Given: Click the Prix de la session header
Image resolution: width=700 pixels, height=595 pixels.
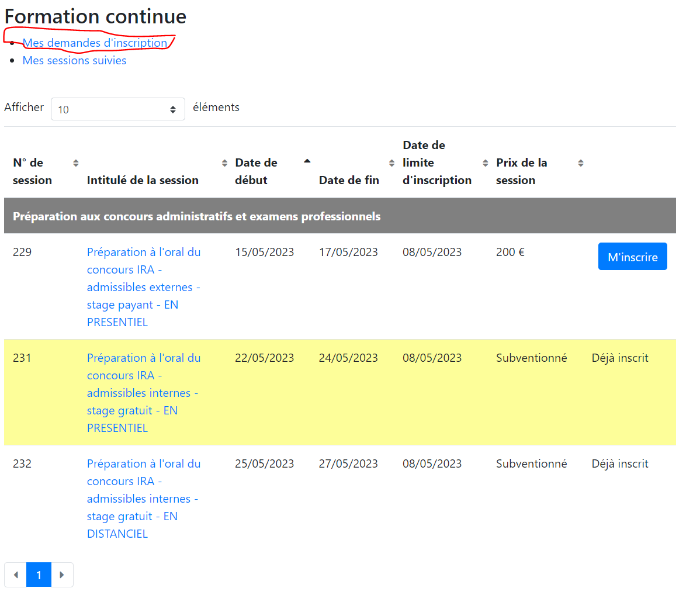Looking at the screenshot, I should (521, 171).
